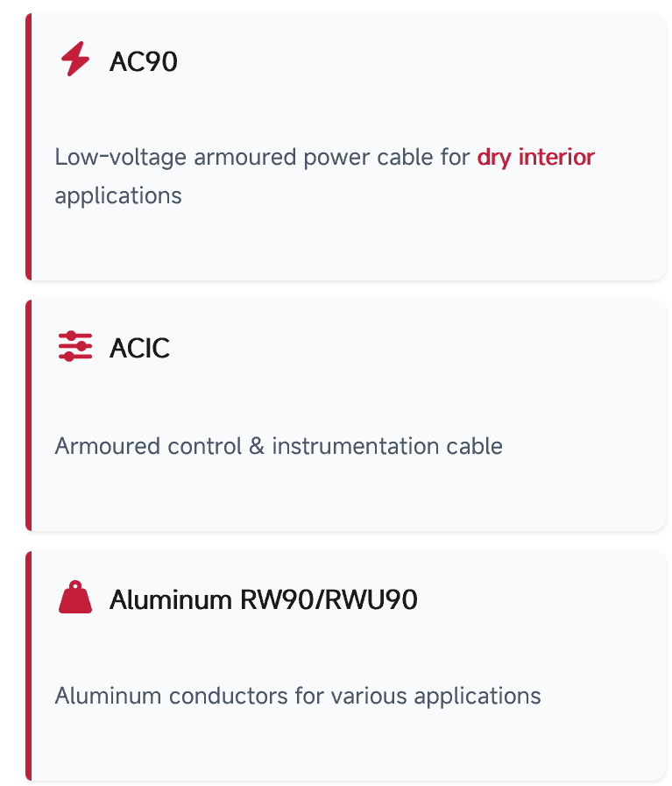Click "Armoured control & instrumentation cable" text

pyautogui.click(x=279, y=446)
